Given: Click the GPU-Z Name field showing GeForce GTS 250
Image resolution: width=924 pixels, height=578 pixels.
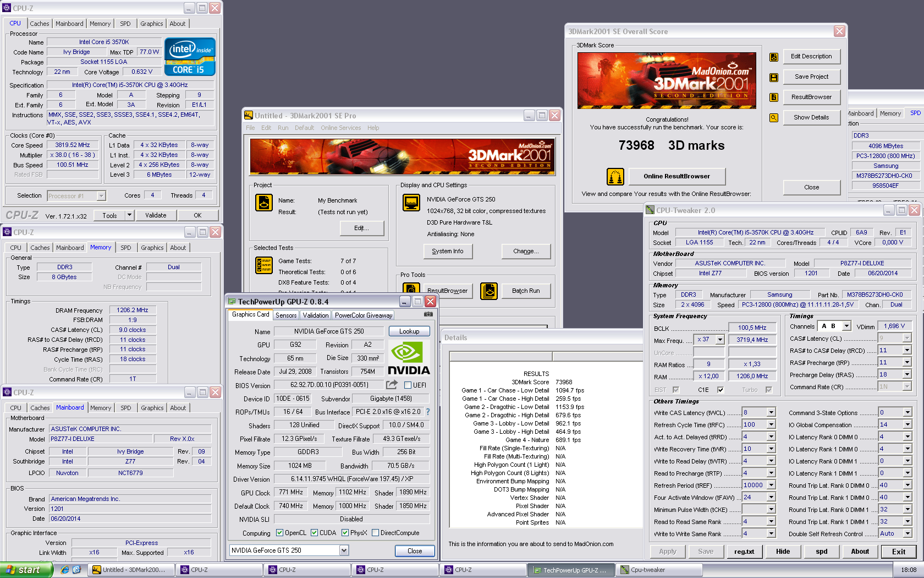Looking at the screenshot, I should click(329, 331).
